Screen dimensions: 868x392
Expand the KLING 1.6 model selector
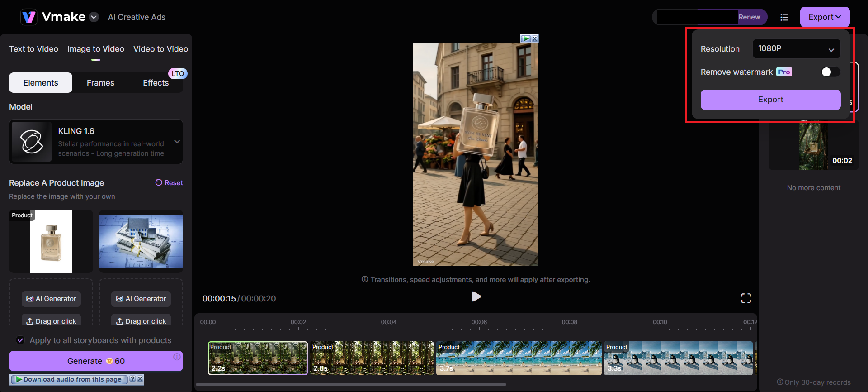click(177, 142)
